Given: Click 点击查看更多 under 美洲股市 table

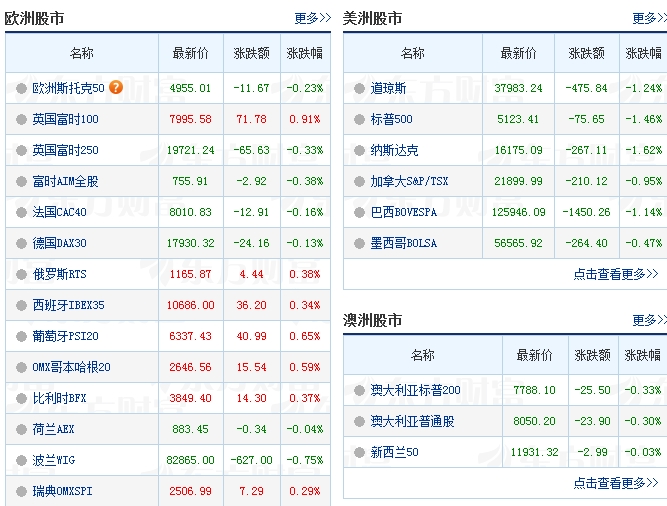Looking at the screenshot, I should [616, 274].
